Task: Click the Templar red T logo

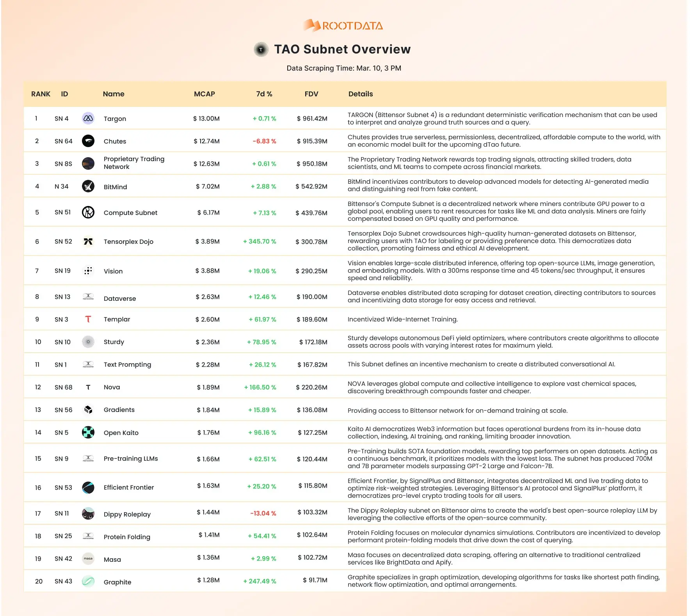Action: pyautogui.click(x=88, y=319)
